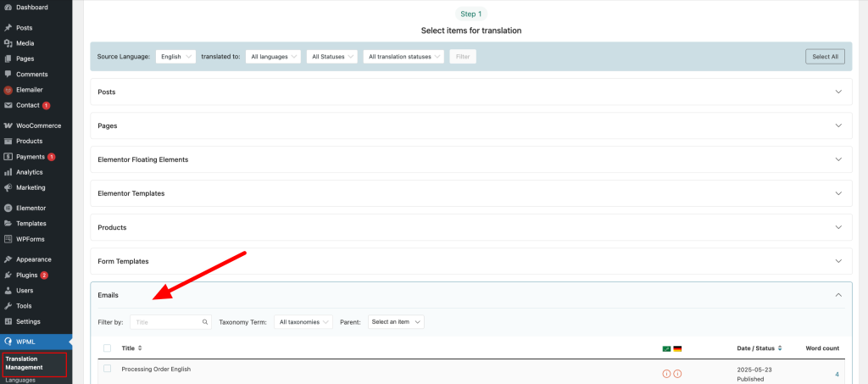The image size is (868, 384).
Task: Click the Analytics bar chart icon
Action: click(8, 172)
